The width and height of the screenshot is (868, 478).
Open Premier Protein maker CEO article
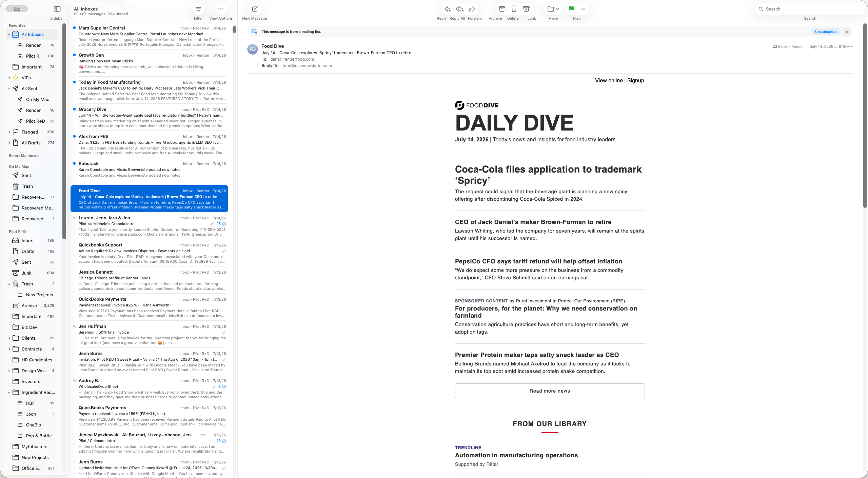point(537,355)
